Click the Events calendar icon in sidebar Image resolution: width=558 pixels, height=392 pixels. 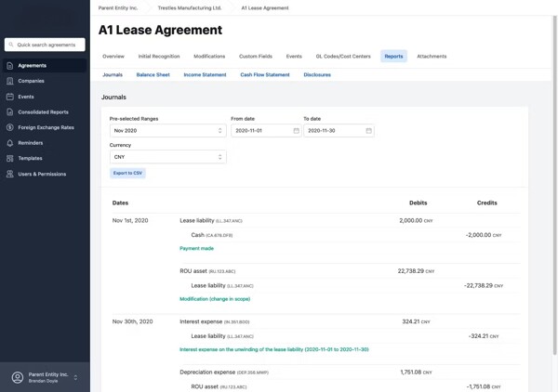tap(10, 97)
